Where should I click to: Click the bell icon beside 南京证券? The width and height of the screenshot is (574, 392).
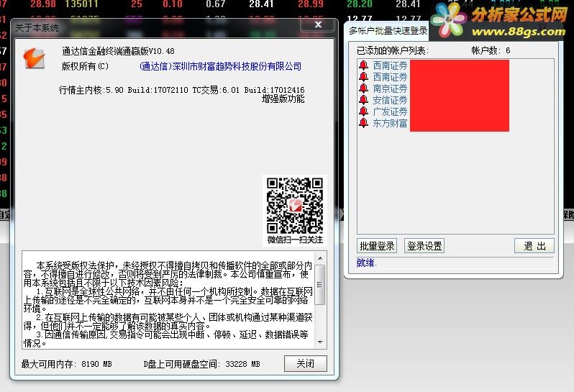click(363, 88)
